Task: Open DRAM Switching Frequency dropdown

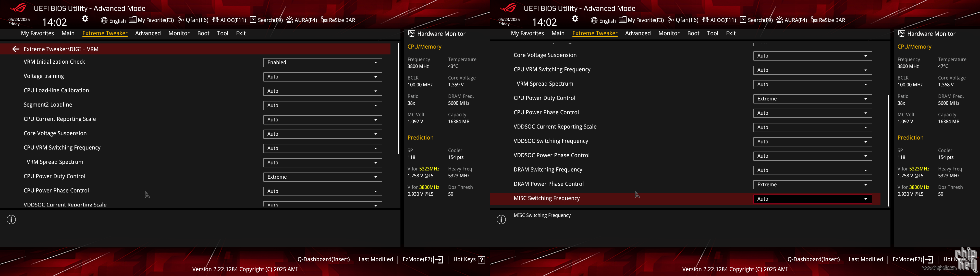Action: (x=813, y=170)
